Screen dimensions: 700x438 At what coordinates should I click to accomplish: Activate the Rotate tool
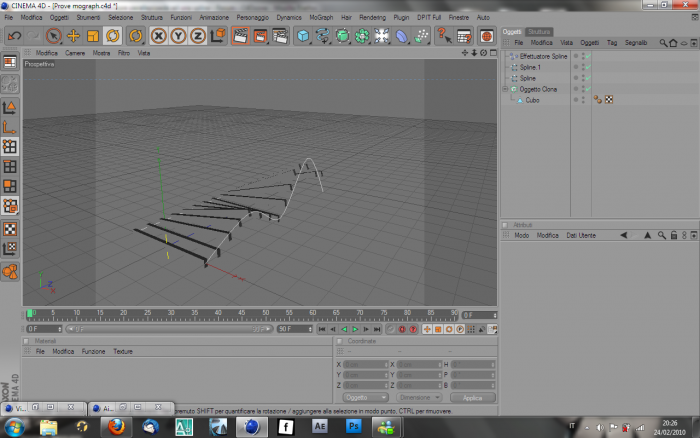[x=112, y=36]
